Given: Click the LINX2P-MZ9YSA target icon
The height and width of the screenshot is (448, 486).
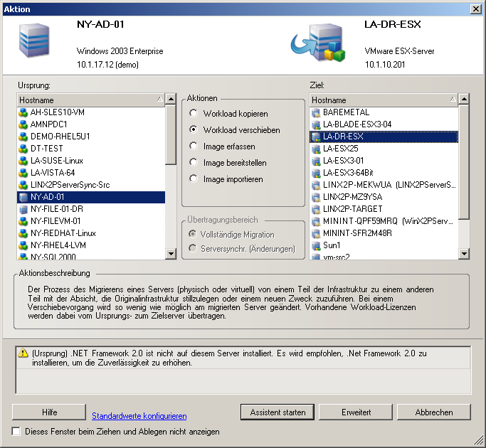Looking at the screenshot, I should coord(316,197).
